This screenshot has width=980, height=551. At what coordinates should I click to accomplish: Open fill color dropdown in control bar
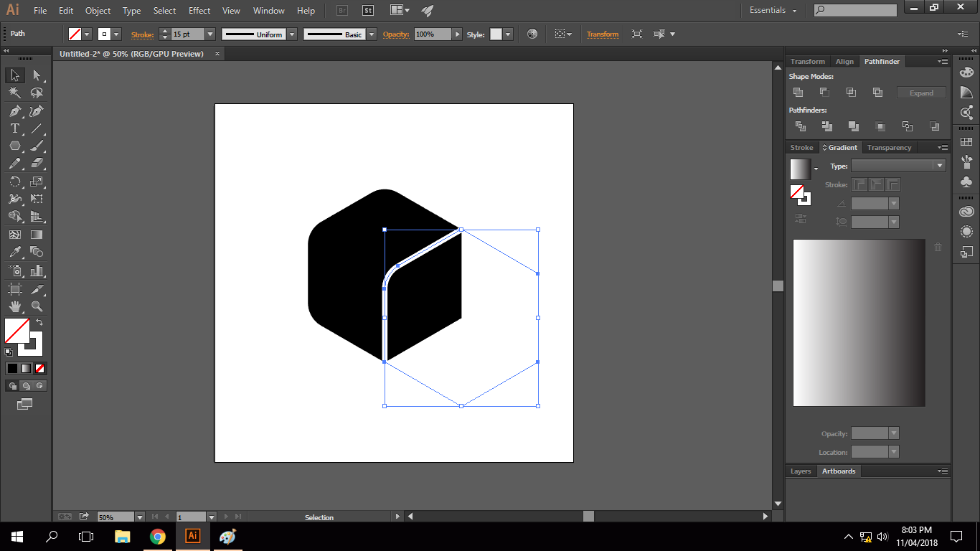(87, 34)
